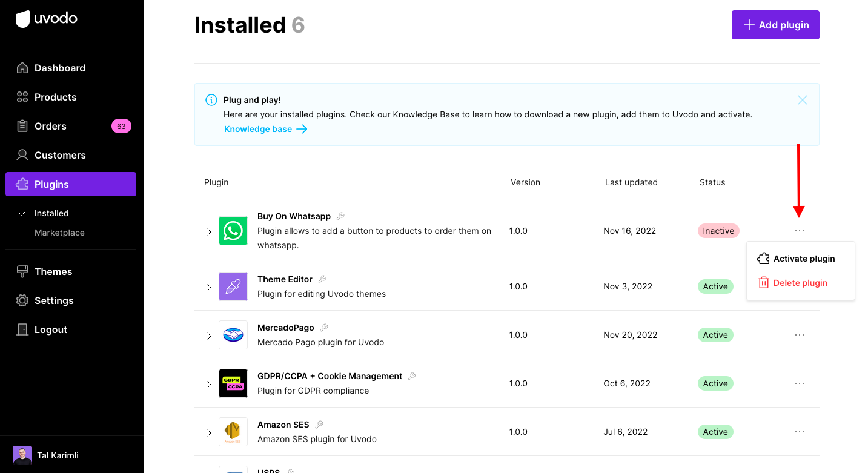868x473 pixels.
Task: Expand the Amazon SES plugin row
Action: coord(209,433)
